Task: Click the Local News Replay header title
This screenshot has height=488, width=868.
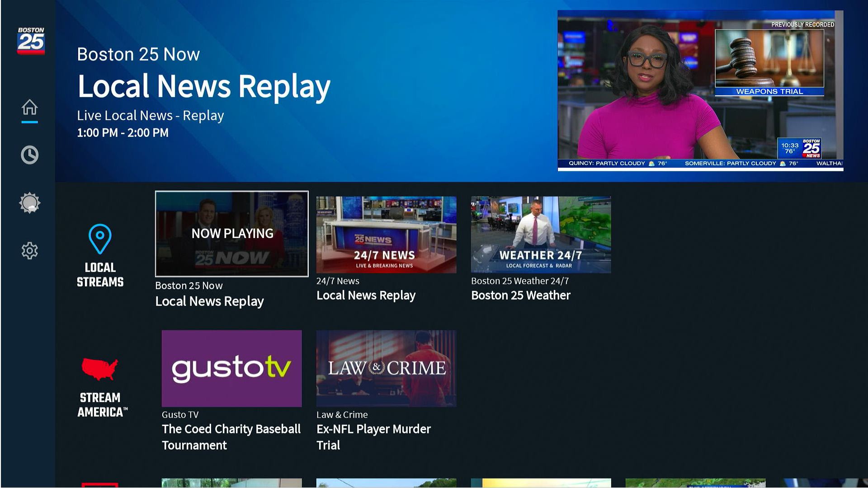Action: click(204, 86)
